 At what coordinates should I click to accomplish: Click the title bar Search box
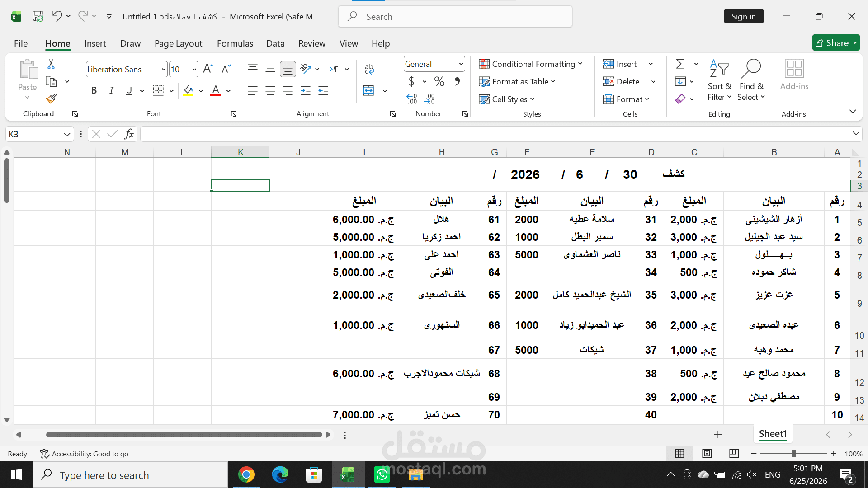point(455,16)
